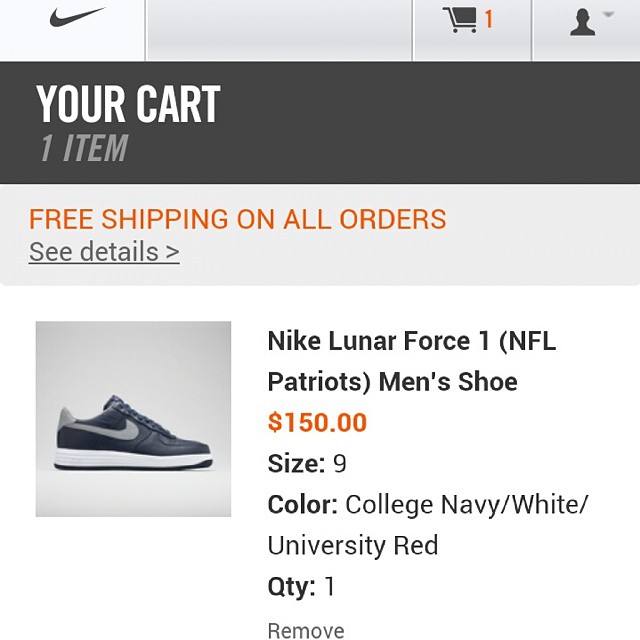Change the quantity value 1

330,587
